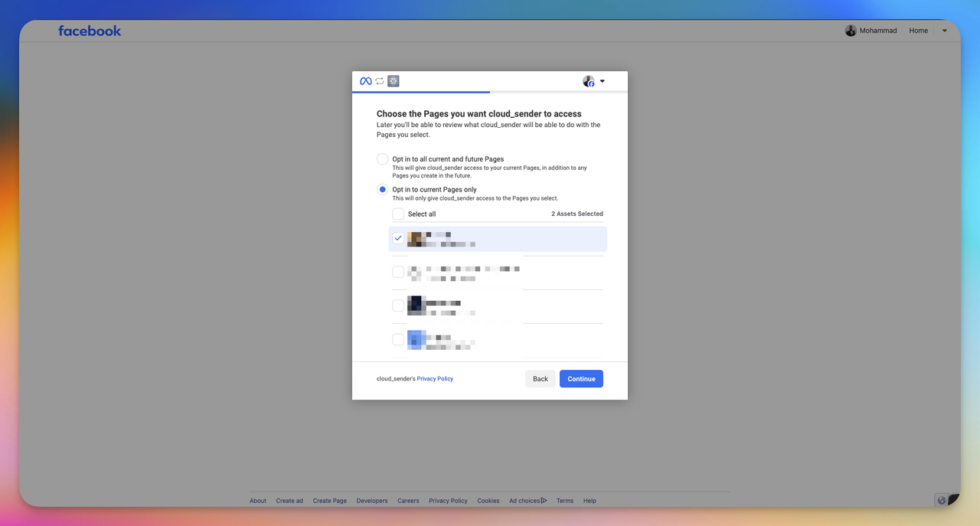This screenshot has width=980, height=526.
Task: Click the Mohammad name in header
Action: coord(878,31)
